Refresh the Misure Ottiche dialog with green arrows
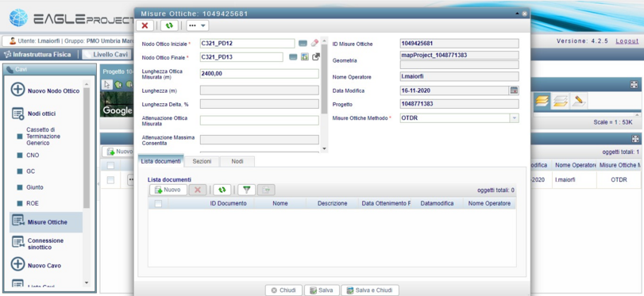The width and height of the screenshot is (644, 296). click(x=169, y=25)
